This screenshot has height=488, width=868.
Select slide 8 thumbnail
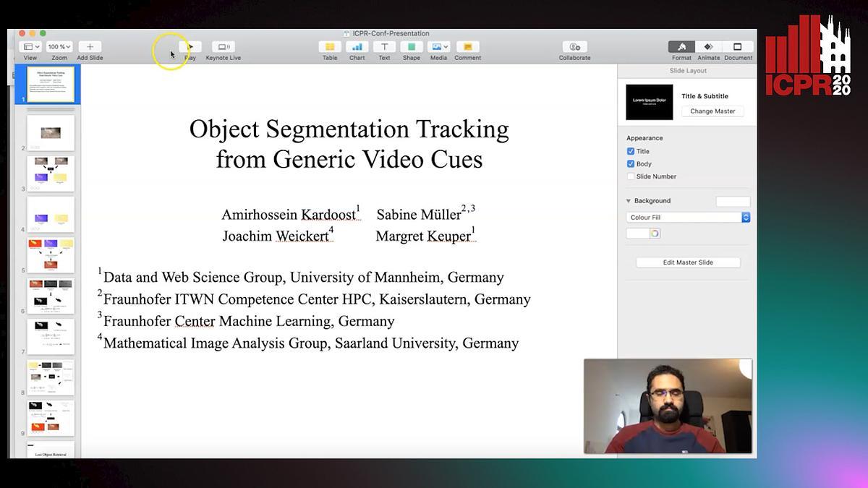point(51,377)
